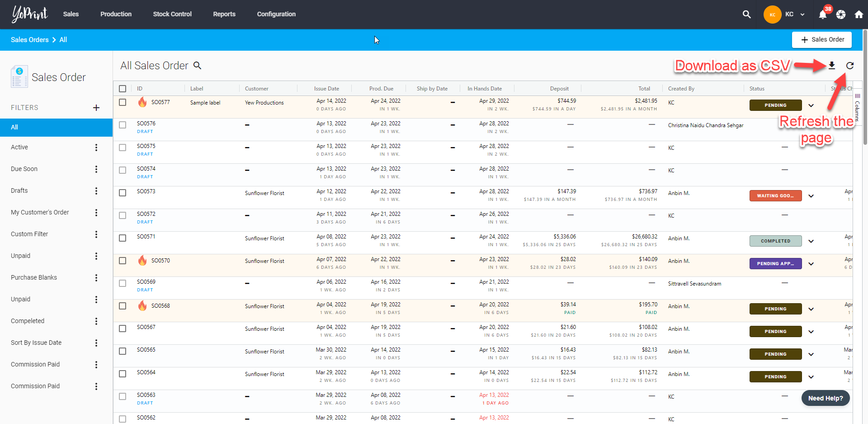Click the PENDING status badge on SO0577

point(776,105)
